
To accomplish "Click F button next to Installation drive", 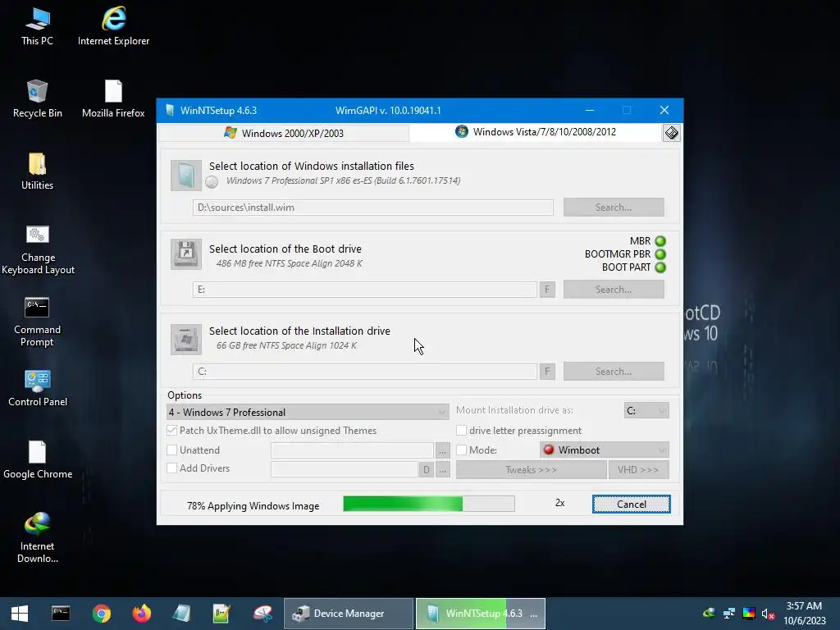I will (x=547, y=372).
